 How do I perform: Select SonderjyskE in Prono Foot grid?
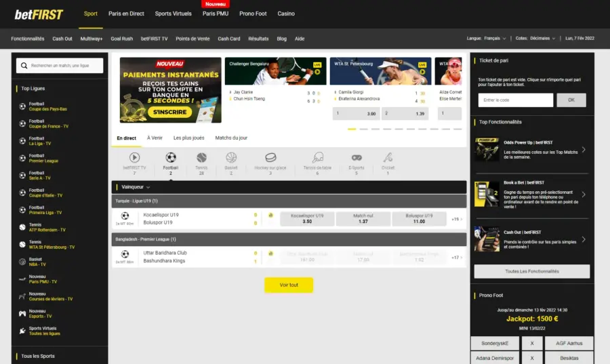coord(495,344)
